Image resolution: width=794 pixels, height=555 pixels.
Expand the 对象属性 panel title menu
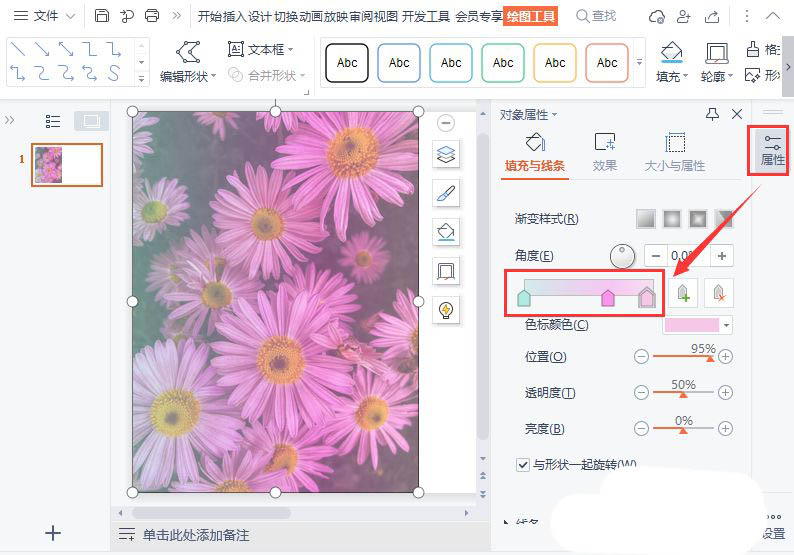click(x=529, y=115)
